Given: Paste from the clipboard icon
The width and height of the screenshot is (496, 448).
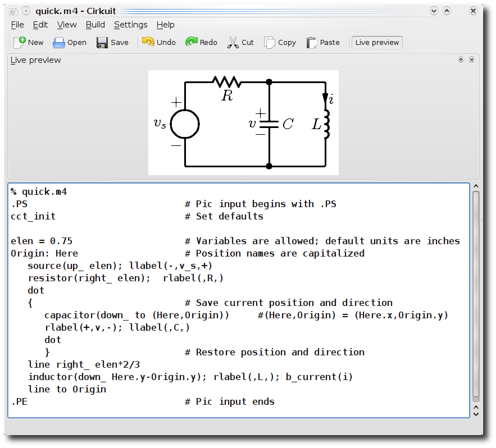Looking at the screenshot, I should [x=312, y=42].
